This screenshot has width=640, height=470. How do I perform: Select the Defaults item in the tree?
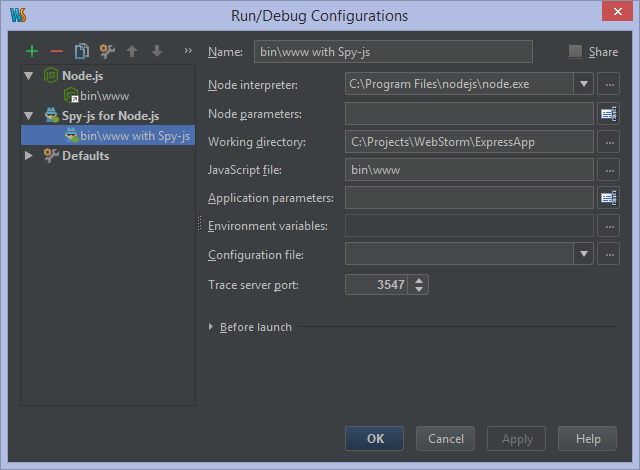coord(86,155)
